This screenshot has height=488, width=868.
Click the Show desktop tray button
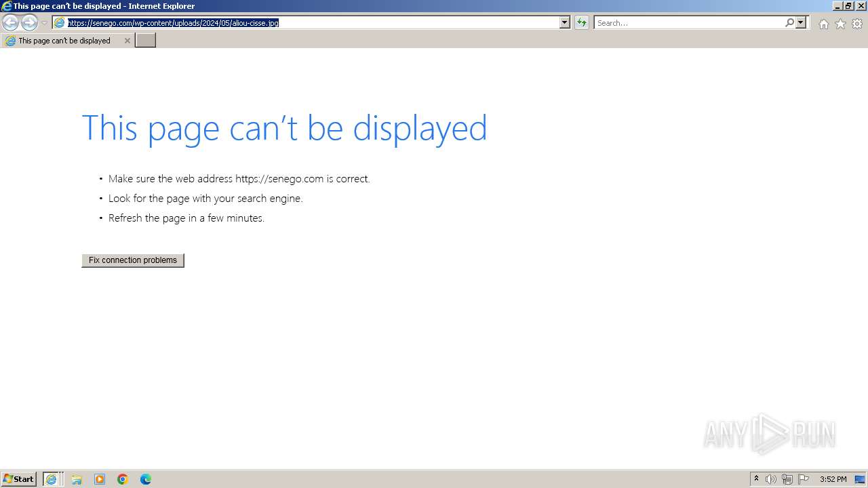(860, 479)
